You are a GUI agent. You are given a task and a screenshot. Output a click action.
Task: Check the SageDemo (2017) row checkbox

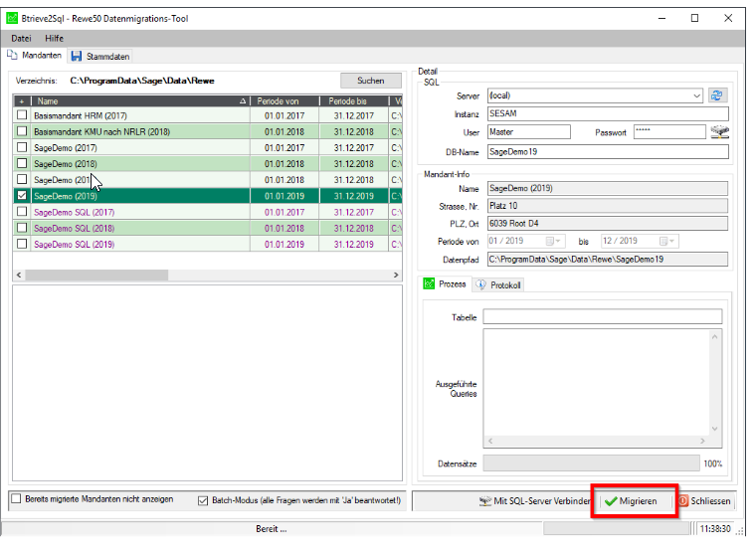click(x=22, y=147)
